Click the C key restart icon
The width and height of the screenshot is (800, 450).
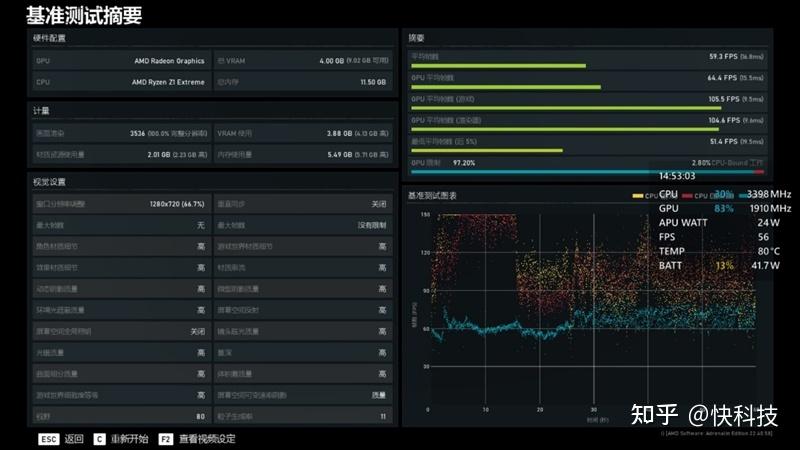(99, 439)
